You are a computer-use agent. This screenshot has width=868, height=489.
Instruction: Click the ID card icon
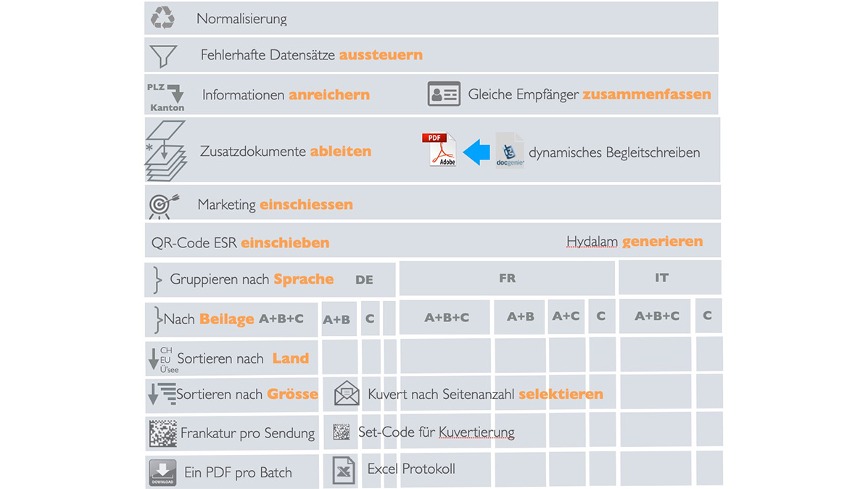pyautogui.click(x=444, y=94)
